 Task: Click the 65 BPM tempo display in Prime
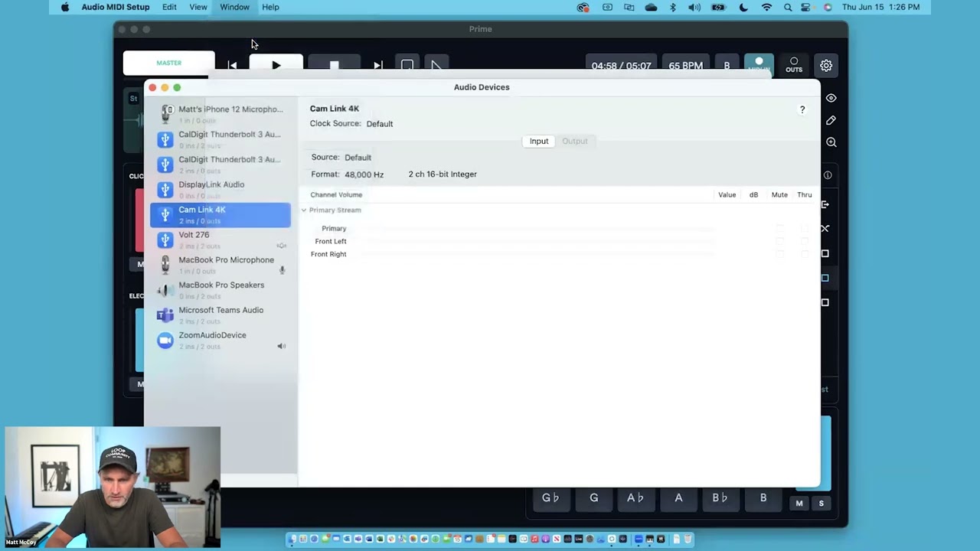click(685, 66)
